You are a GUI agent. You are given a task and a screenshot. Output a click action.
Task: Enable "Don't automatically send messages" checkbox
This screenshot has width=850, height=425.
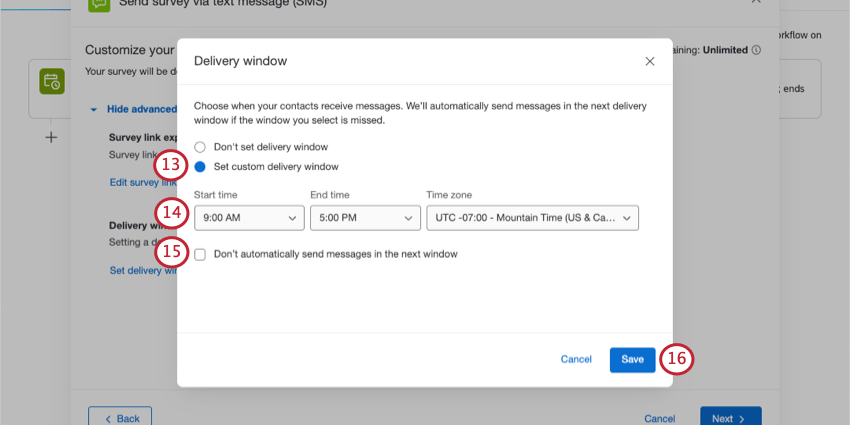coord(201,254)
